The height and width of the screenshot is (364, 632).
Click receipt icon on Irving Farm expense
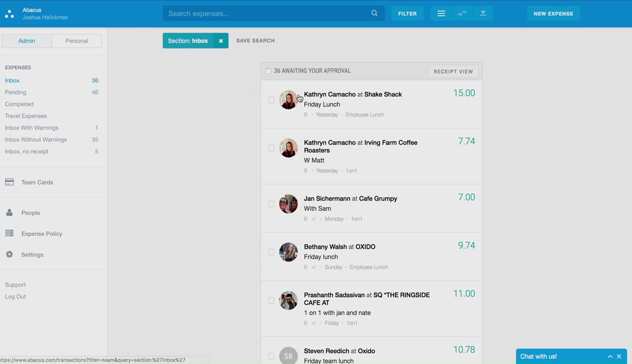pyautogui.click(x=306, y=171)
